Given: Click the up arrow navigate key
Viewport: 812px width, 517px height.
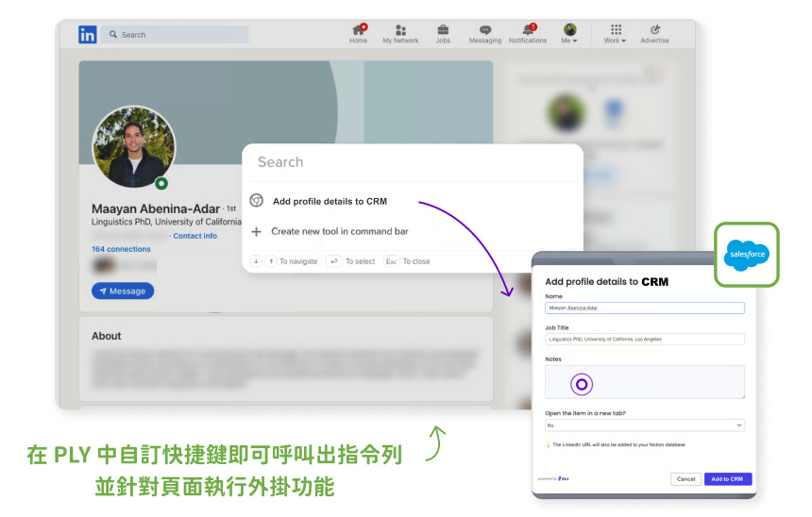Looking at the screenshot, I should (271, 261).
